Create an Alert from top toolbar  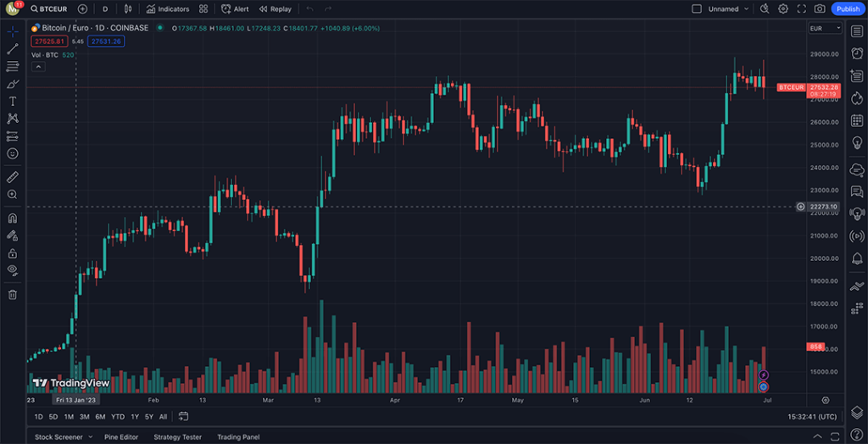(236, 8)
